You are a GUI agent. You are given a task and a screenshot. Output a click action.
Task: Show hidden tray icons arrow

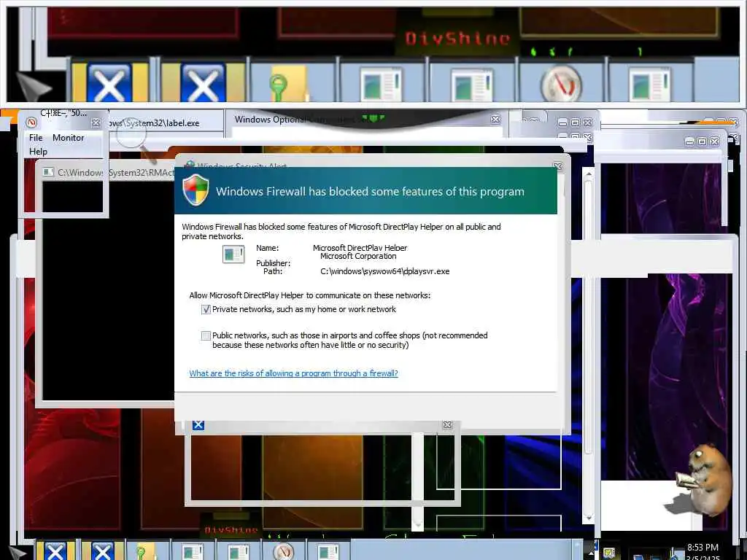pos(591,553)
